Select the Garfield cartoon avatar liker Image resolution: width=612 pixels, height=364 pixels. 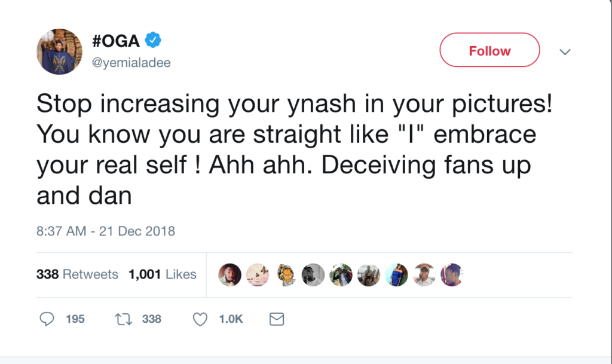coord(286,274)
